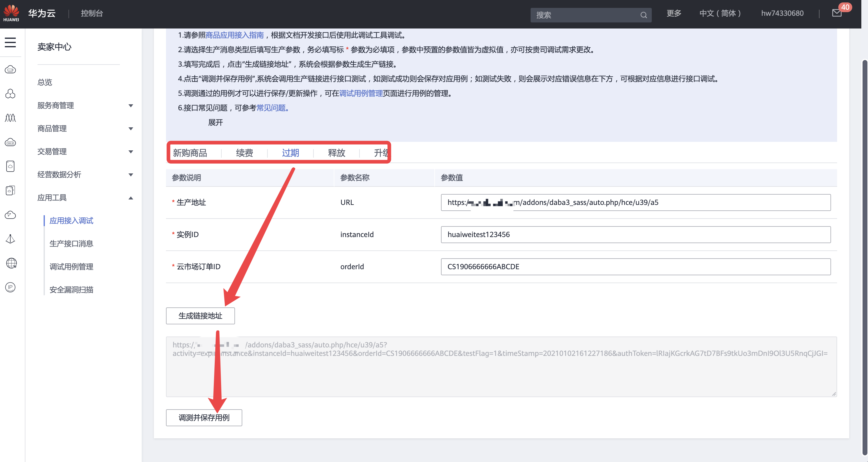Open 应用接入调试 submenu item
The image size is (868, 462).
pyautogui.click(x=71, y=221)
